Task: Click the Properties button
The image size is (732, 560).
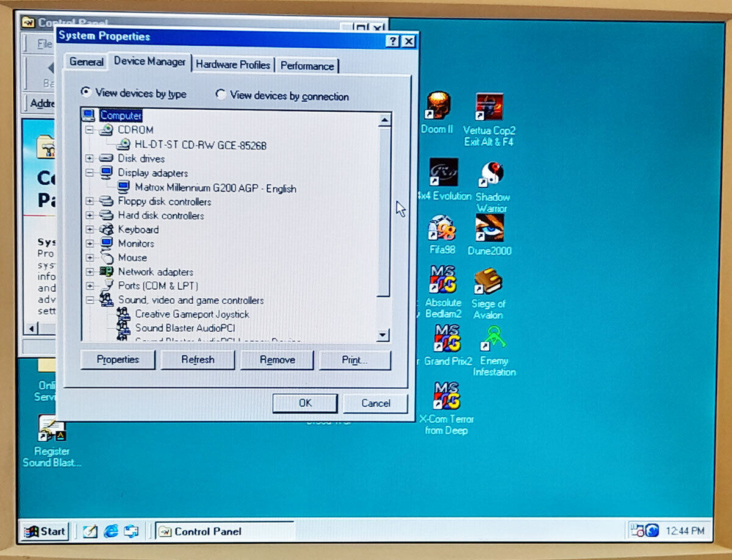Action: tap(118, 359)
